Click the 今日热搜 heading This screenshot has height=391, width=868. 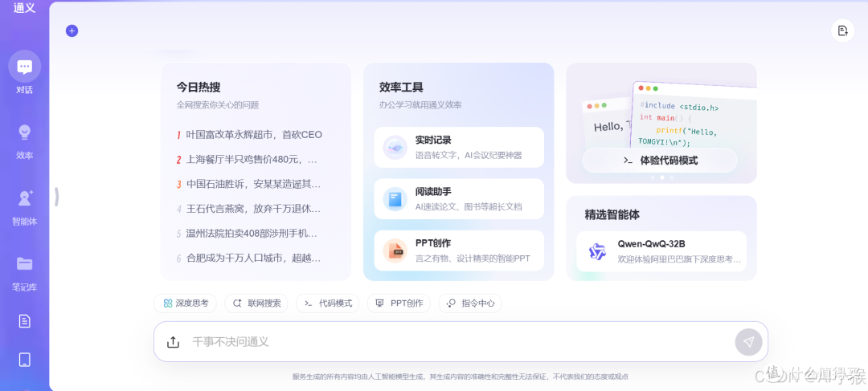click(199, 88)
